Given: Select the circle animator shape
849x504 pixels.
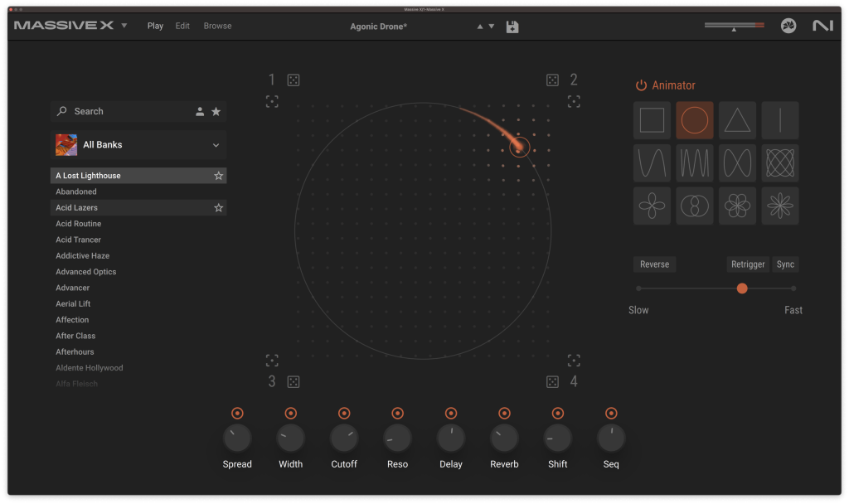Looking at the screenshot, I should click(695, 119).
